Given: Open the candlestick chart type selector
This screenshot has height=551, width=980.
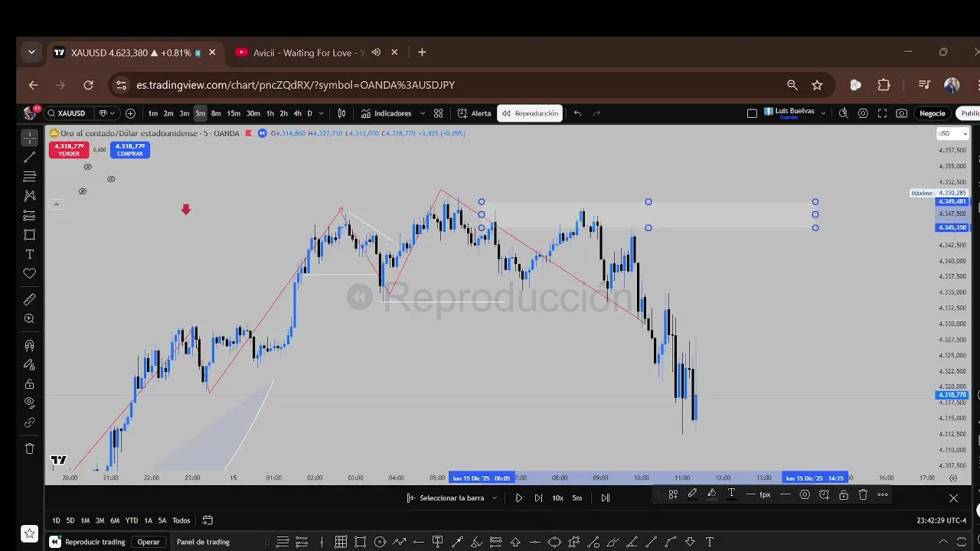Looking at the screenshot, I should (x=341, y=113).
